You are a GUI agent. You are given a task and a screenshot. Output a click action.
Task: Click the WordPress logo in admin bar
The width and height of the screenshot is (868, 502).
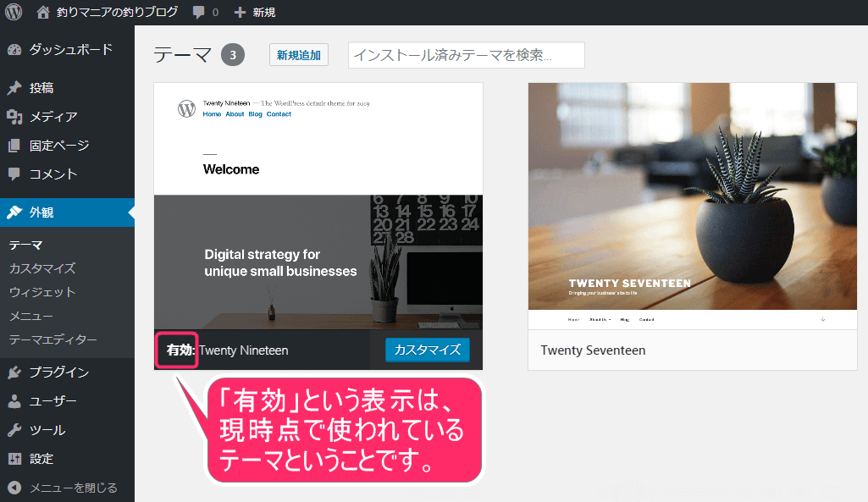point(14,12)
